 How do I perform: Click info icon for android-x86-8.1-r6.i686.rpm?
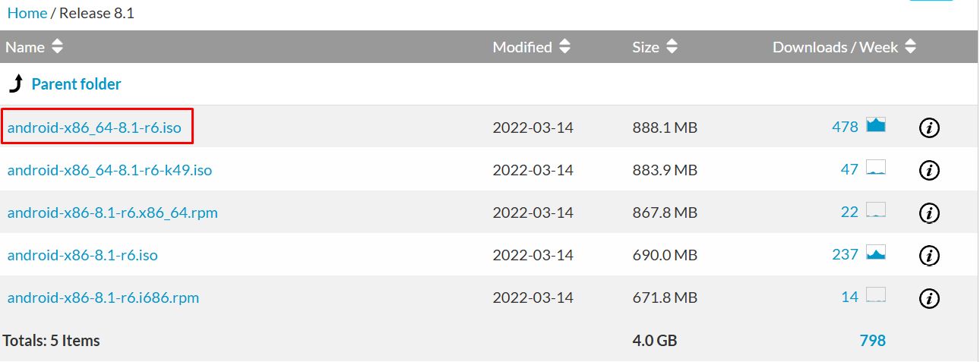pos(928,297)
